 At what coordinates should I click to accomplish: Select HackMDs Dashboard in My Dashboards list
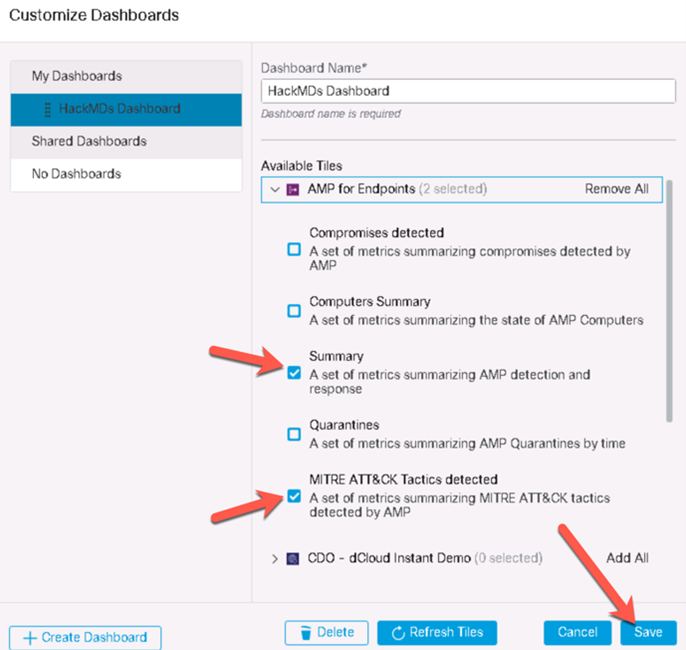[126, 109]
